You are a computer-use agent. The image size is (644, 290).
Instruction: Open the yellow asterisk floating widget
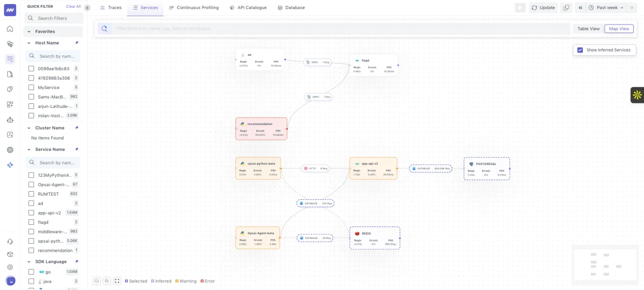pos(637,95)
